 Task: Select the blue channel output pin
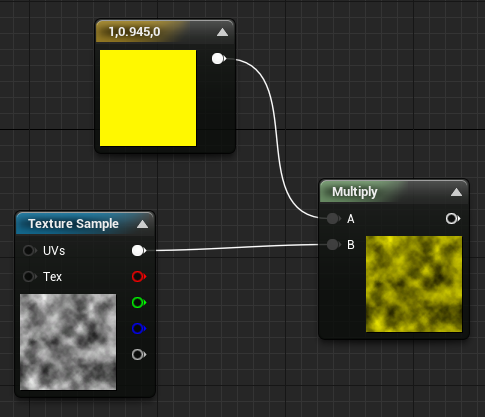(139, 329)
